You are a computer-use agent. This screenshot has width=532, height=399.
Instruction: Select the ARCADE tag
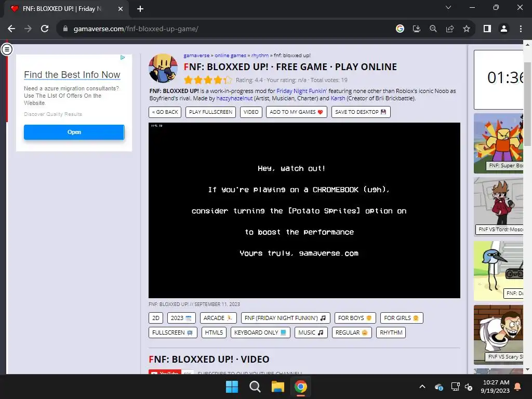(x=218, y=318)
